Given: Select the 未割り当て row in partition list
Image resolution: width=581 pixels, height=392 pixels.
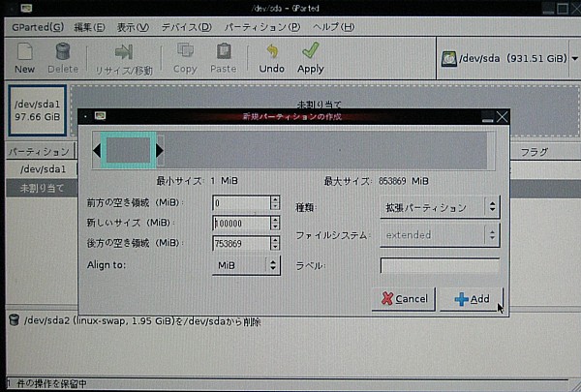Looking at the screenshot, I should [42, 188].
